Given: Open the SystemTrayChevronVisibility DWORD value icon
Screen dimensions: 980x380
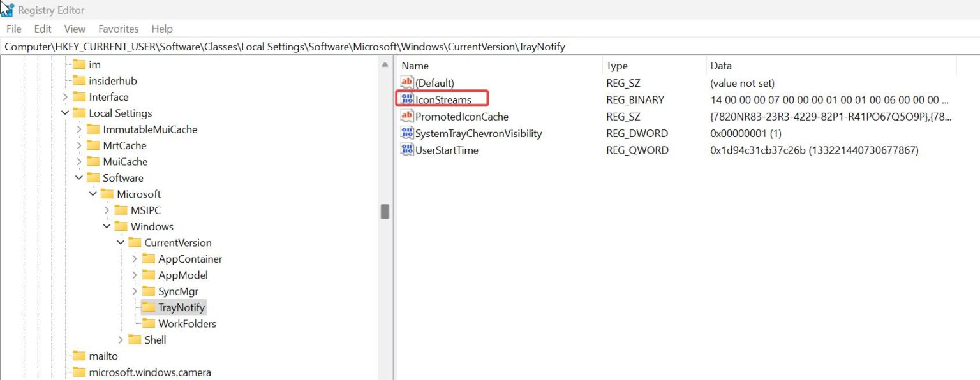Looking at the screenshot, I should 406,133.
